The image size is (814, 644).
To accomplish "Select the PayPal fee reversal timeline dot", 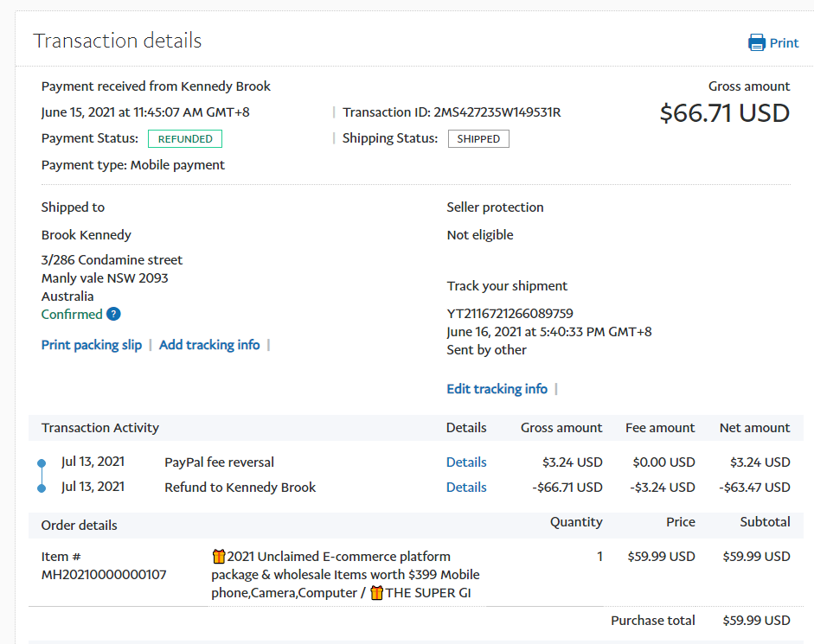I will click(x=42, y=463).
